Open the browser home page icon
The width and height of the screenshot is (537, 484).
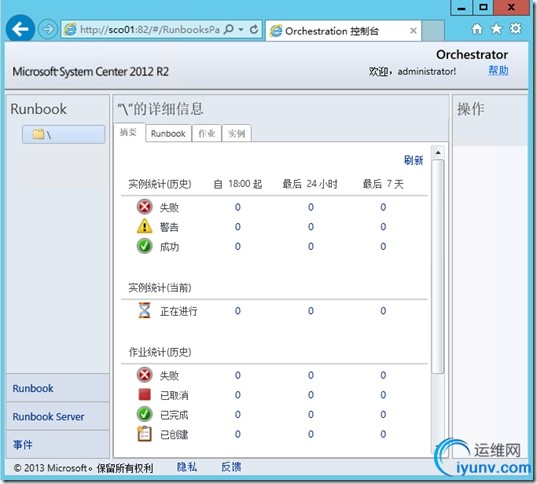tap(477, 29)
